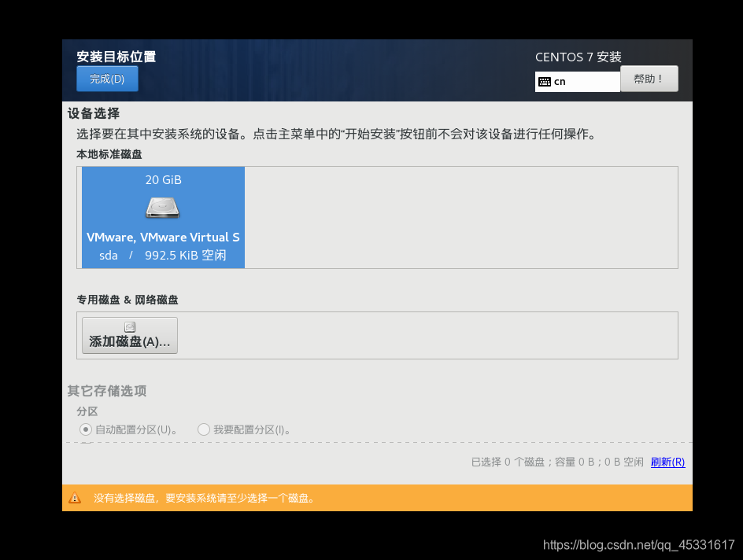This screenshot has width=743, height=560.
Task: Open help with the 帮助! button
Action: pos(649,79)
